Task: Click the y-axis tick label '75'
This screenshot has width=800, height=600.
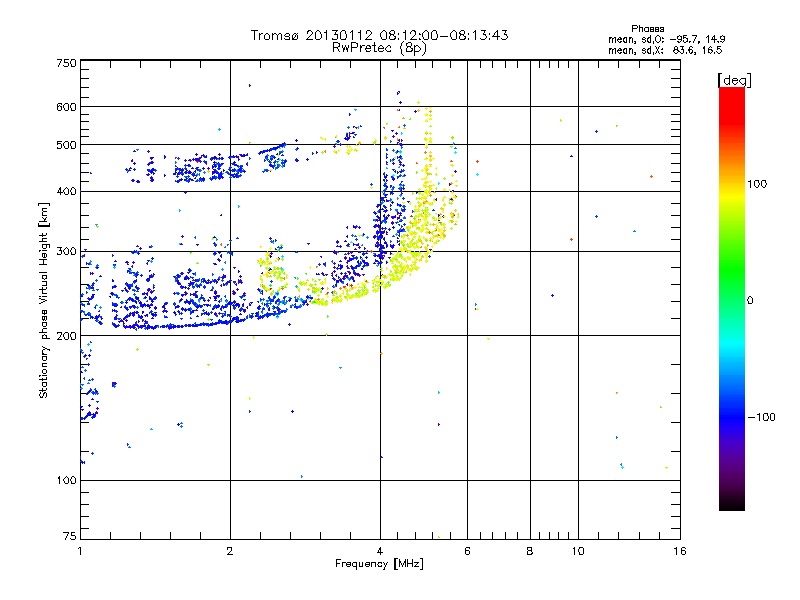Action: (70, 536)
